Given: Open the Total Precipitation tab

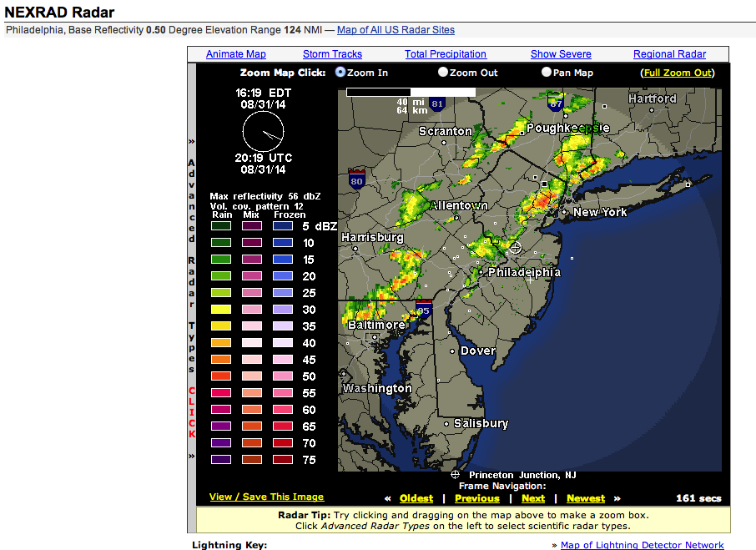Looking at the screenshot, I should click(x=446, y=54).
